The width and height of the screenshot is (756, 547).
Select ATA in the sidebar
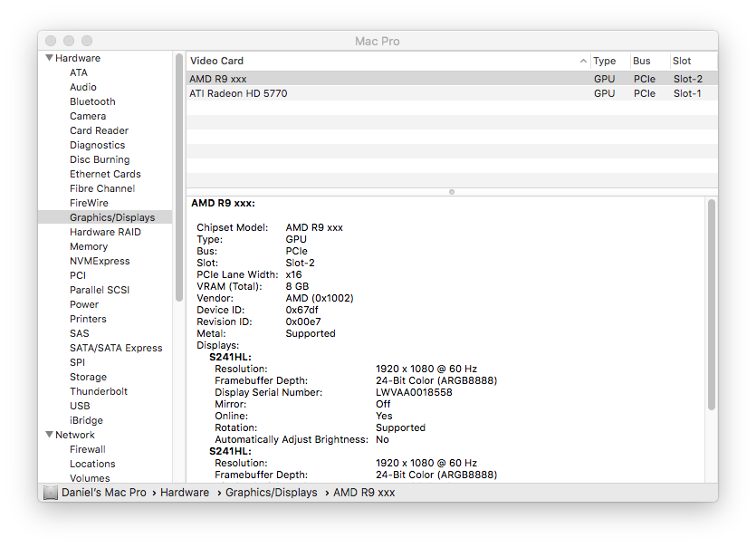tap(79, 72)
